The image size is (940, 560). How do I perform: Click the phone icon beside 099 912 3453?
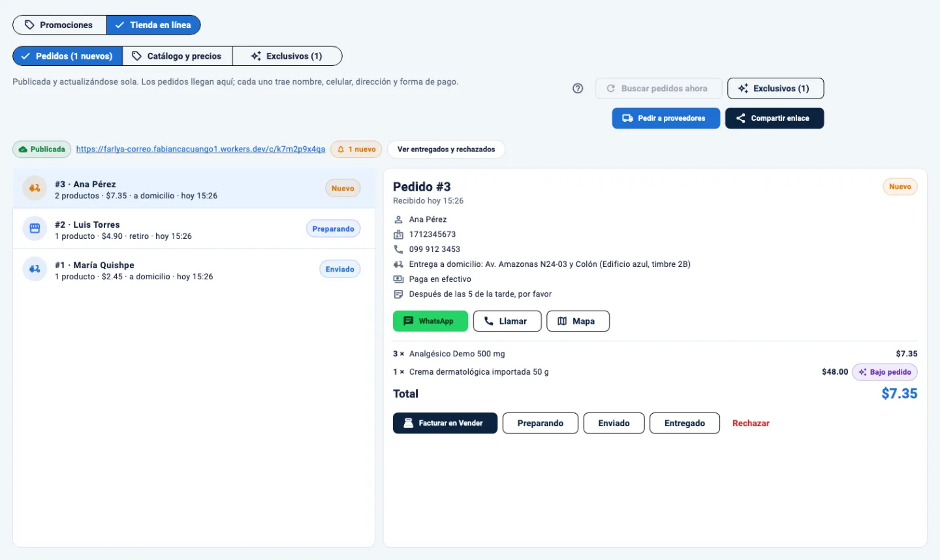(398, 249)
